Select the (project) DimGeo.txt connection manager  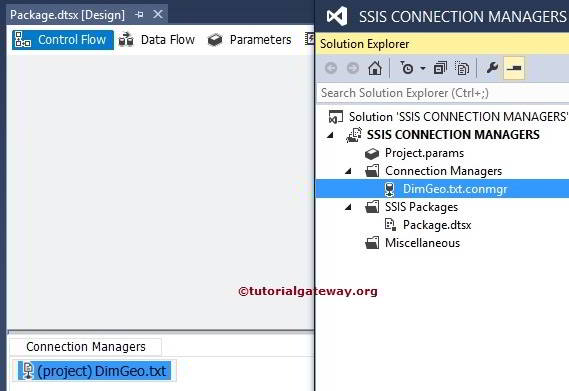point(94,371)
